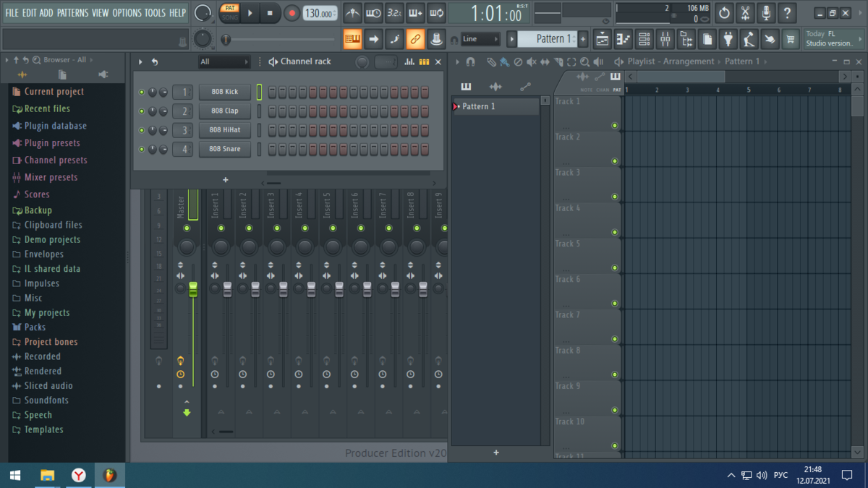Open FL Studio from the Windows taskbar
This screenshot has height=488, width=868.
[110, 475]
